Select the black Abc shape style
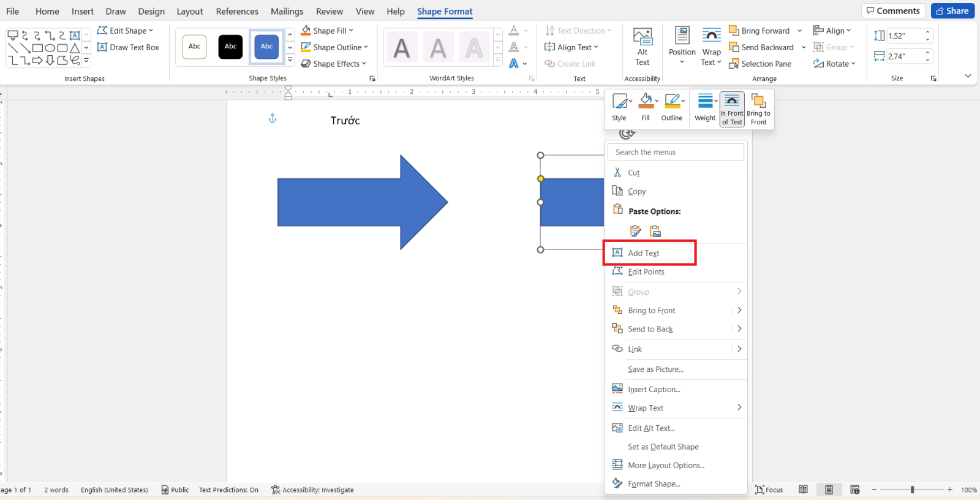This screenshot has width=980, height=500. click(230, 47)
